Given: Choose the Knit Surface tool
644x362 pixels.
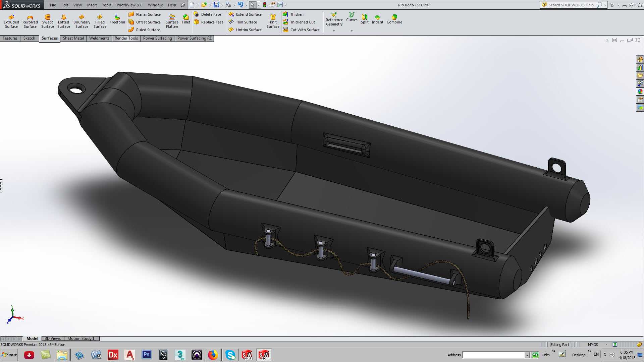Looking at the screenshot, I should pos(273,21).
